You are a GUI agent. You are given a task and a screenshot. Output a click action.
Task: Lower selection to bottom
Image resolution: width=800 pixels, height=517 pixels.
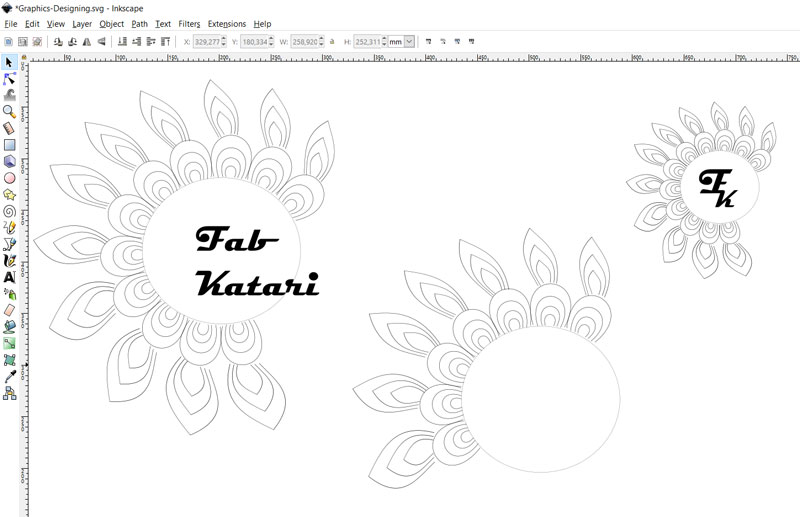pyautogui.click(x=122, y=41)
